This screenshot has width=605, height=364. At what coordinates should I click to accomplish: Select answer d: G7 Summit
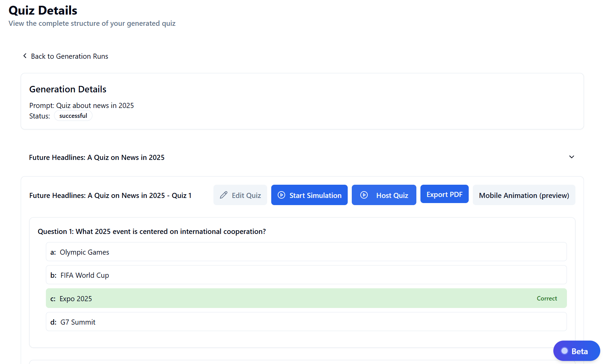point(306,322)
